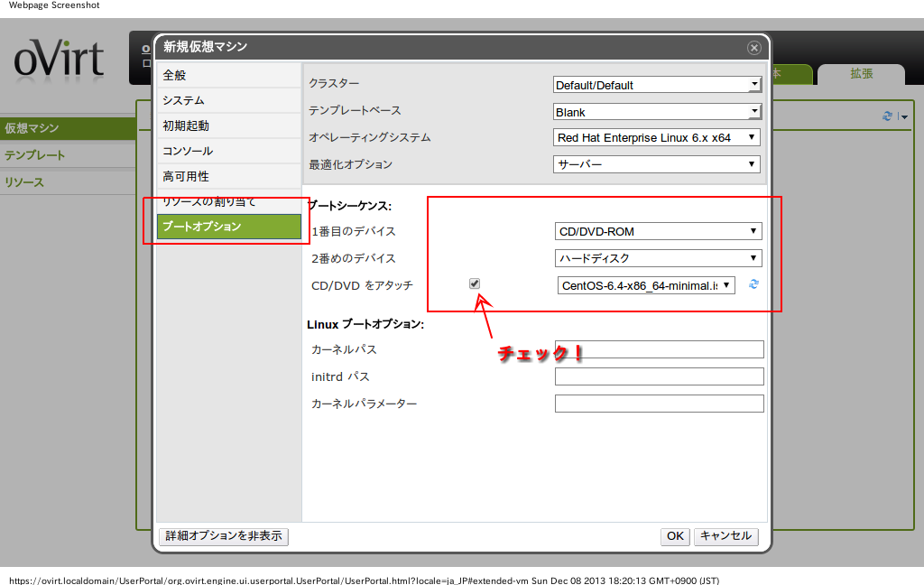Close the 新規仮想マシン dialog with the X icon

coord(753,48)
